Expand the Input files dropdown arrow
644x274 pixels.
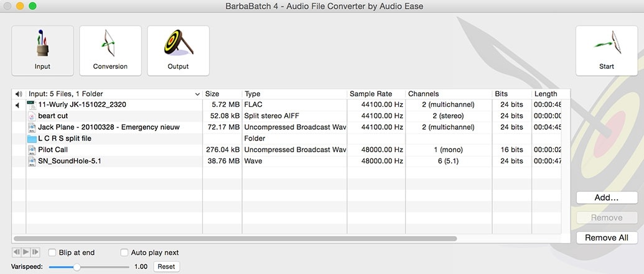coord(197,94)
